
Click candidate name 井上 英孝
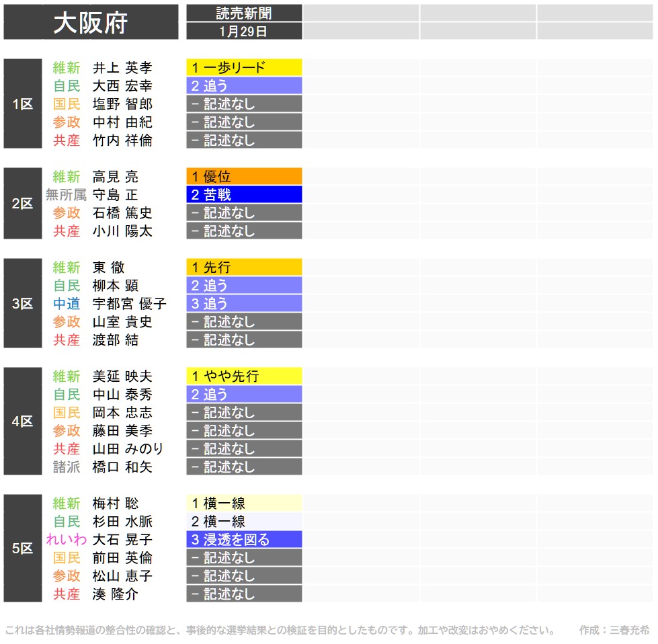(122, 67)
